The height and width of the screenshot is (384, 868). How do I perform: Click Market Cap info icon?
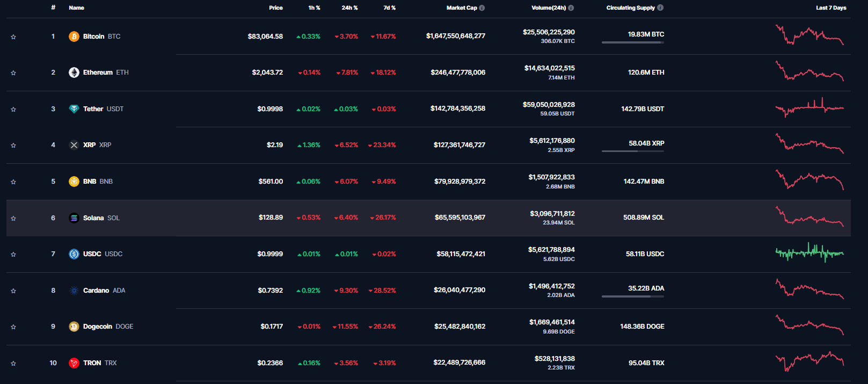click(x=482, y=8)
